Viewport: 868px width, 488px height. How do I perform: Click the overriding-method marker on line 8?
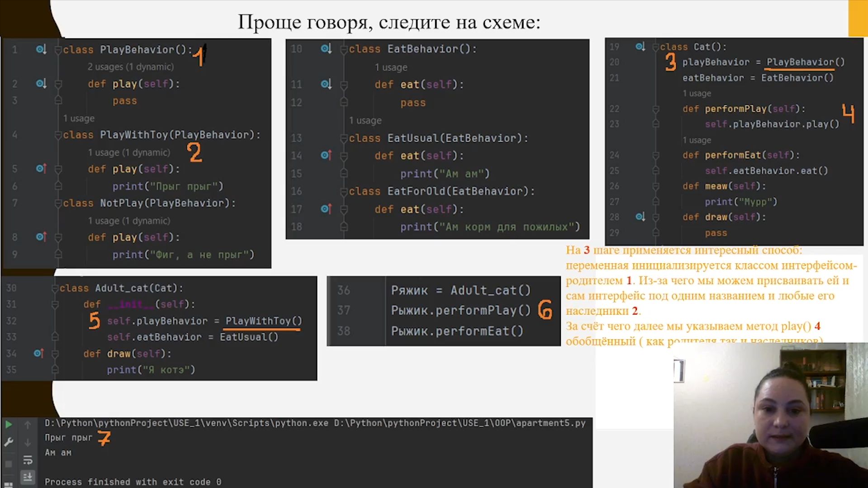point(41,237)
